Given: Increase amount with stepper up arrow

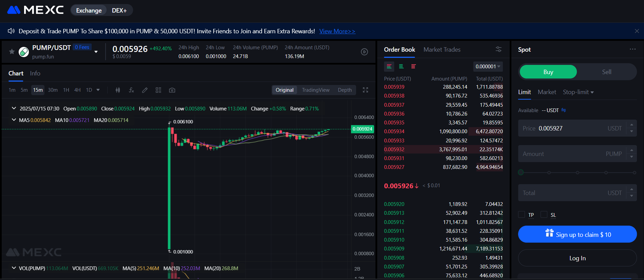Looking at the screenshot, I should pyautogui.click(x=631, y=150).
